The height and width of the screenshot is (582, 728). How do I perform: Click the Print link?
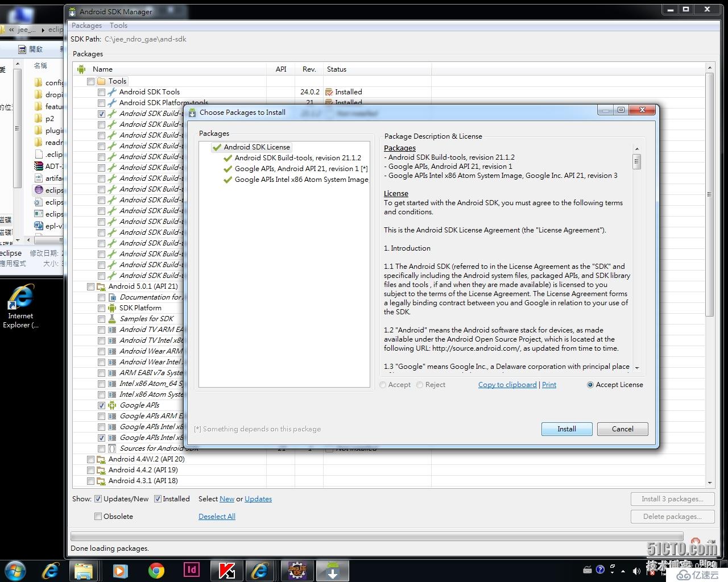coord(549,385)
